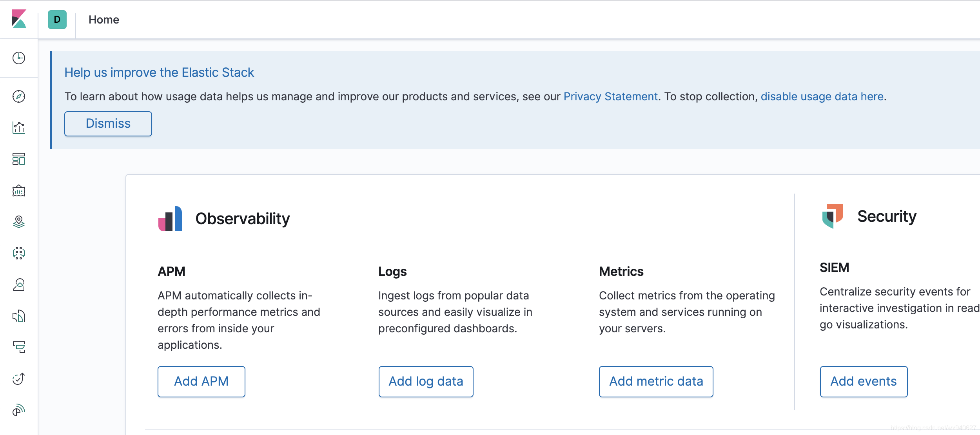The height and width of the screenshot is (435, 980).
Task: Open Discover compass icon
Action: [x=19, y=96]
